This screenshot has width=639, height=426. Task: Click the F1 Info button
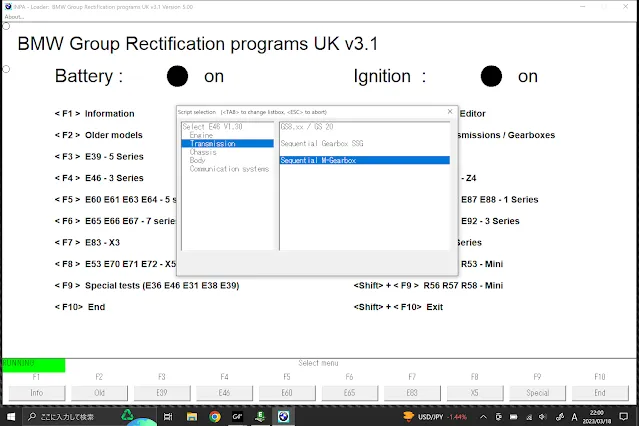(x=37, y=393)
